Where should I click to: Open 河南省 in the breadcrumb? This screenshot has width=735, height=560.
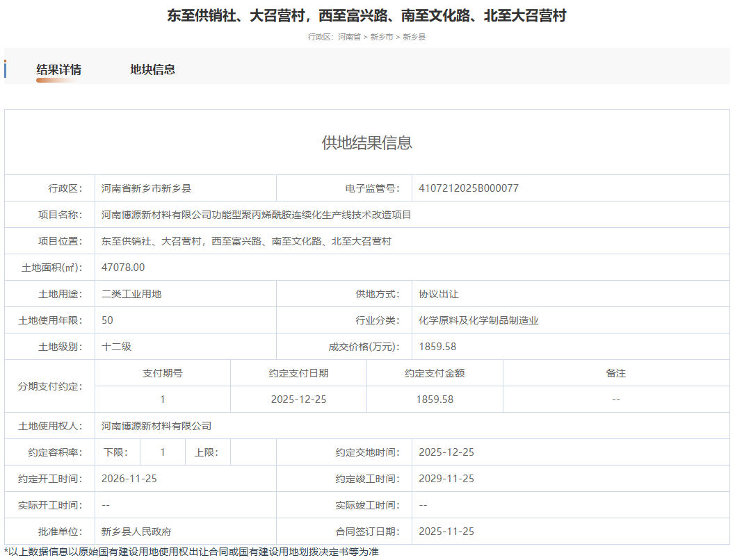349,37
